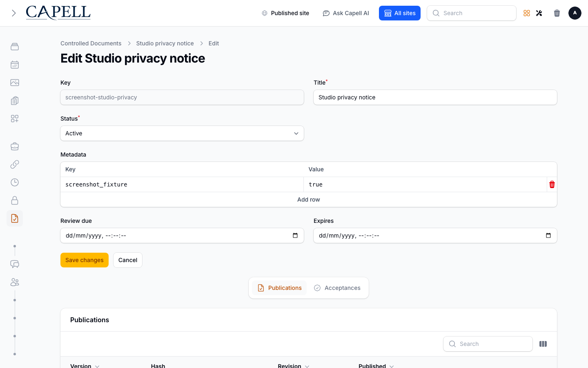Open the clipboard sidebar icon
This screenshot has width=588, height=368.
15,101
